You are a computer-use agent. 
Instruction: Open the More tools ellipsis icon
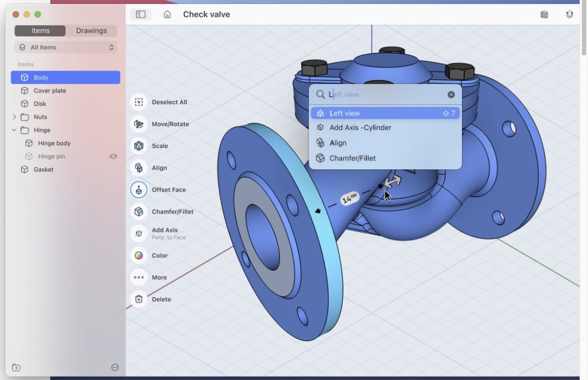(x=139, y=277)
